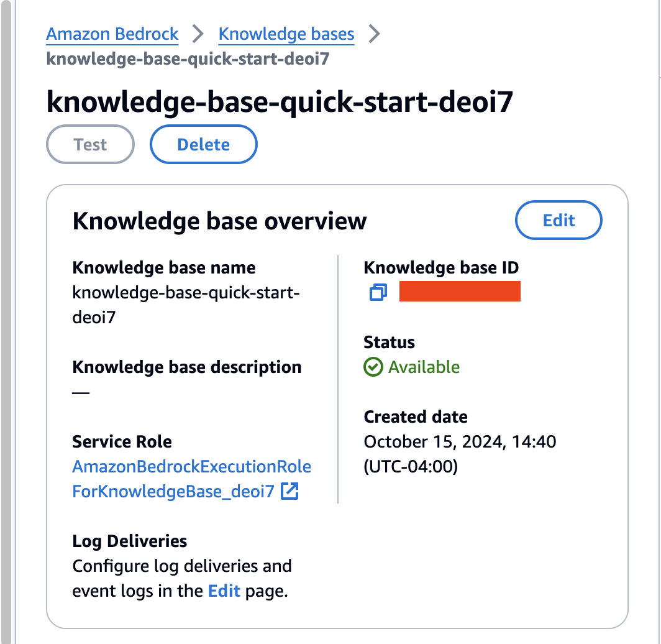Click the Available status text
Screen dimensions: 661x644
(x=424, y=367)
